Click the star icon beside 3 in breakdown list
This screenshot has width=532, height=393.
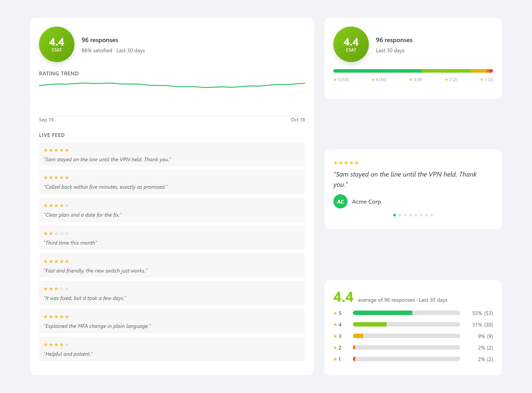click(x=335, y=336)
